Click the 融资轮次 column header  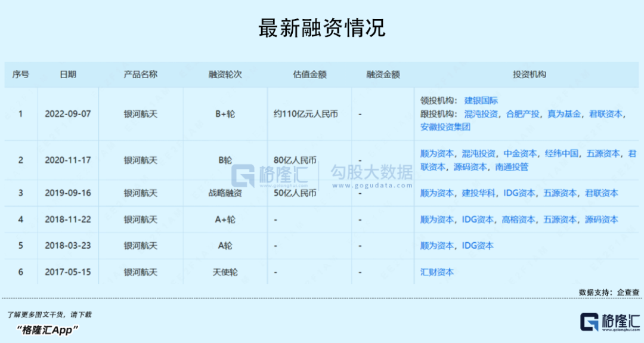[x=225, y=75]
